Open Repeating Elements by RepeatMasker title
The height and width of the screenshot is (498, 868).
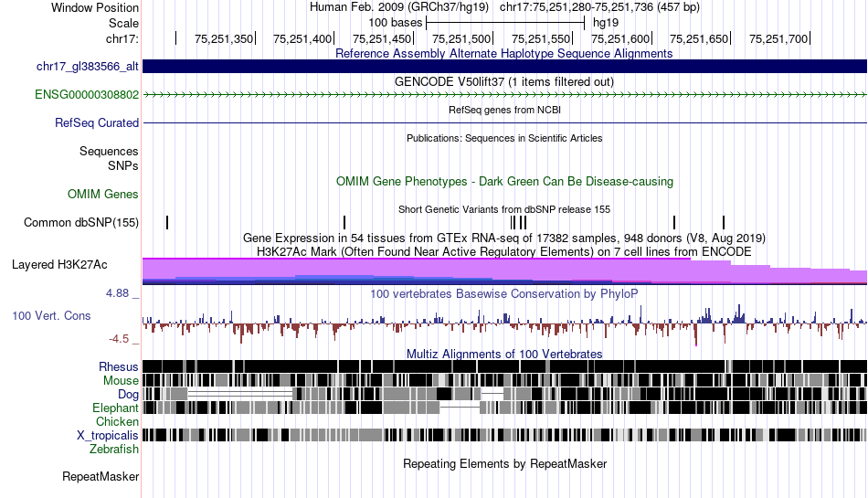pyautogui.click(x=505, y=463)
